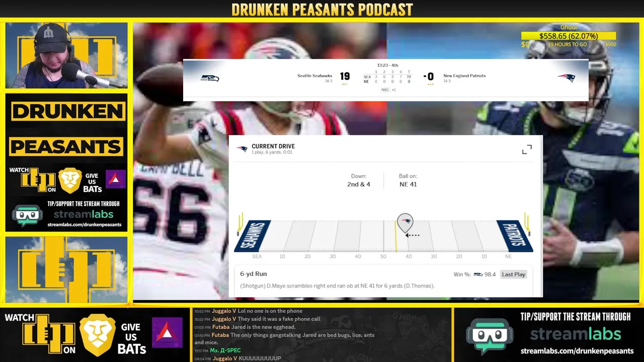644x362 pixels.
Task: Click the sidebar streamlabs.com/drunkenpeasants link
Action: click(85, 225)
